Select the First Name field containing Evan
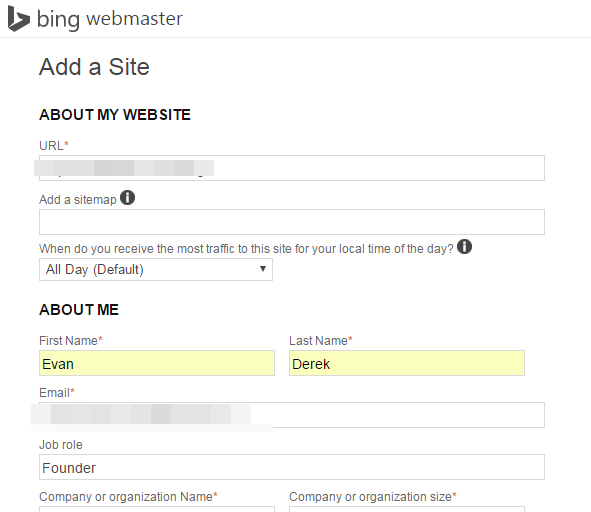 point(157,363)
